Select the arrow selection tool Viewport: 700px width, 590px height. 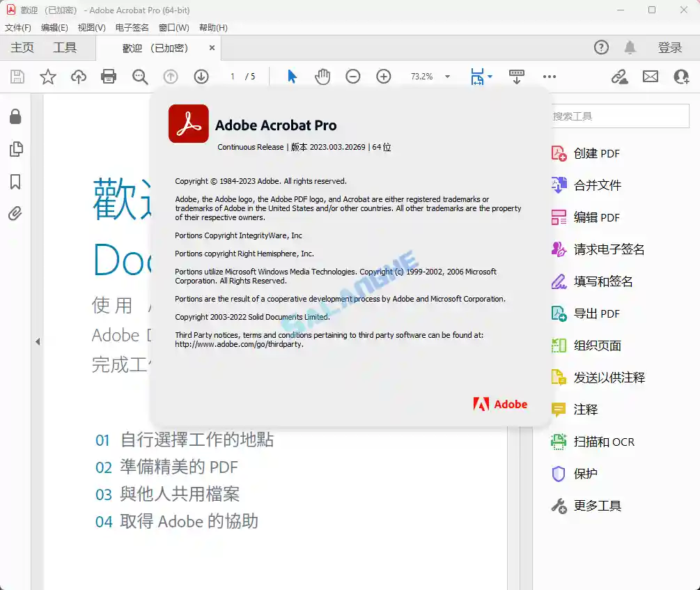click(291, 77)
